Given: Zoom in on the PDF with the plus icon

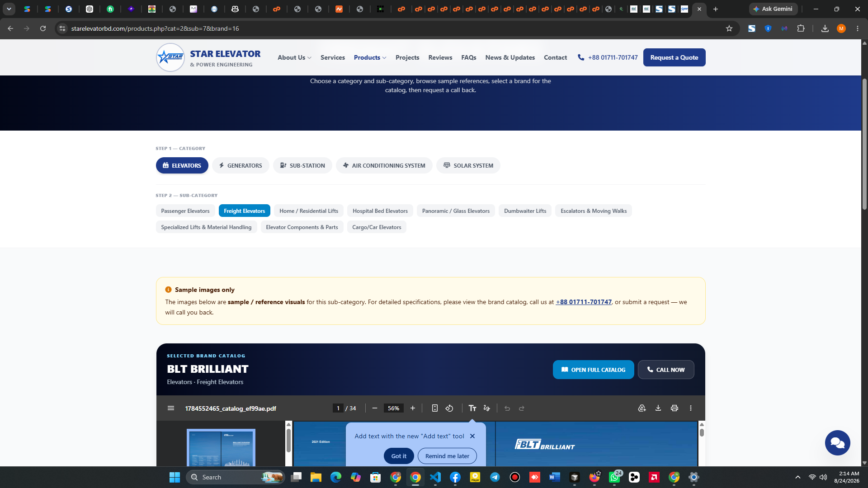Looking at the screenshot, I should pos(413,408).
